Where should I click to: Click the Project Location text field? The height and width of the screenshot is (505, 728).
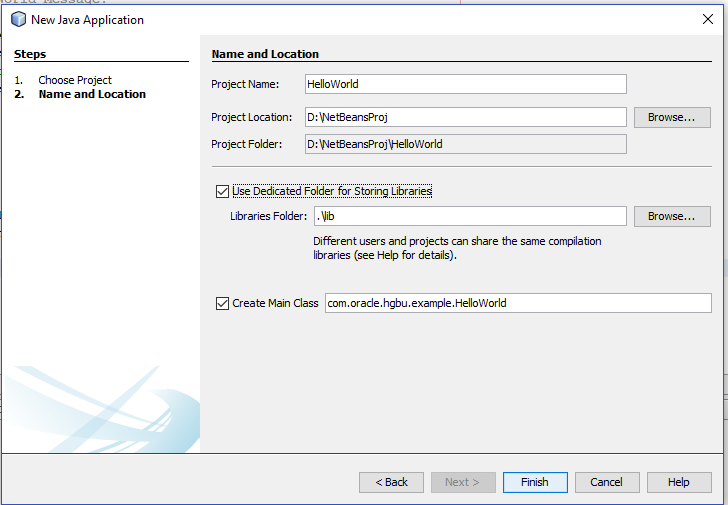click(466, 117)
